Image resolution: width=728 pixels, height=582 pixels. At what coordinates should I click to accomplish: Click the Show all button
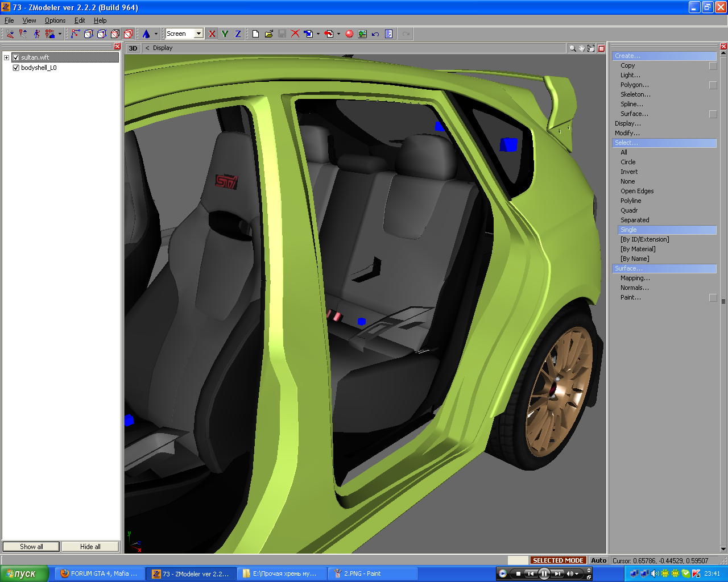[31, 547]
